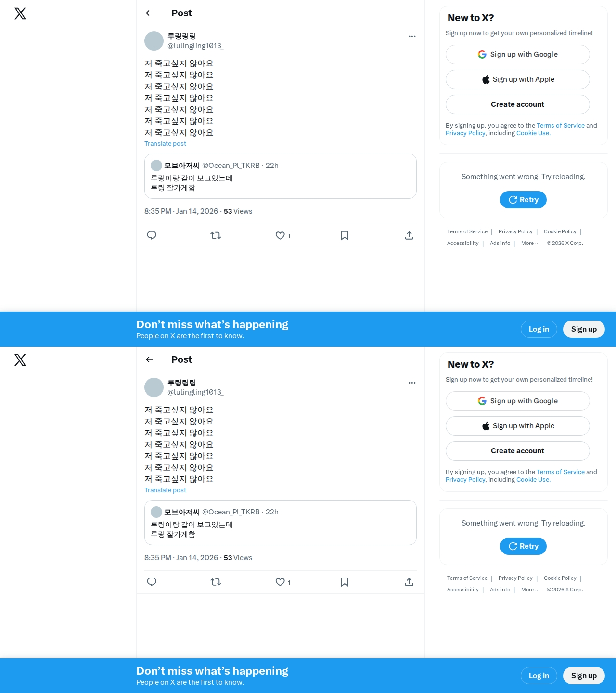
Task: Bookmark the lower post
Action: point(345,582)
